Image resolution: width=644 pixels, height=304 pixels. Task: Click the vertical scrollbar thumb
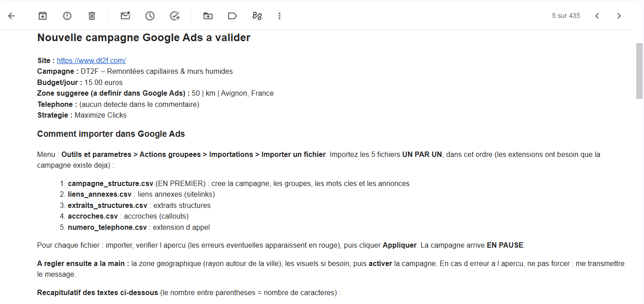point(640,71)
